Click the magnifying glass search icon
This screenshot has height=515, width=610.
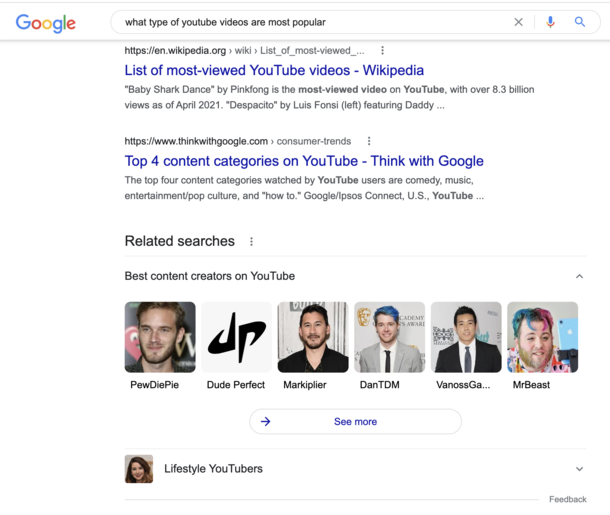click(x=580, y=22)
